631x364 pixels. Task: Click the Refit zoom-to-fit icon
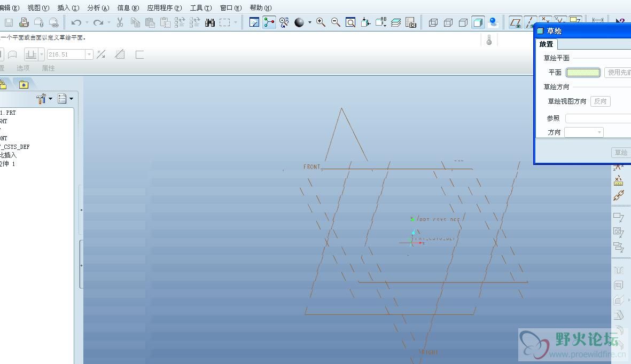coord(350,22)
